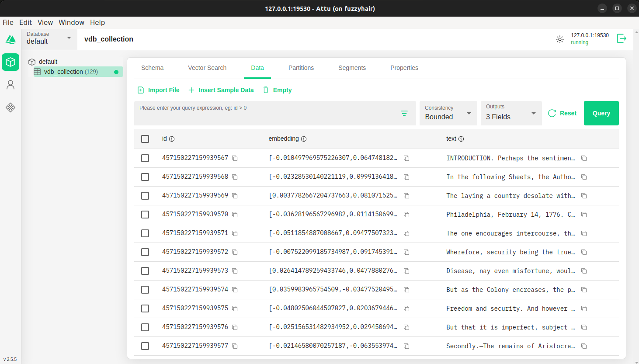The image size is (639, 364).
Task: Select vdb_collection (129) in the tree
Action: [78, 72]
